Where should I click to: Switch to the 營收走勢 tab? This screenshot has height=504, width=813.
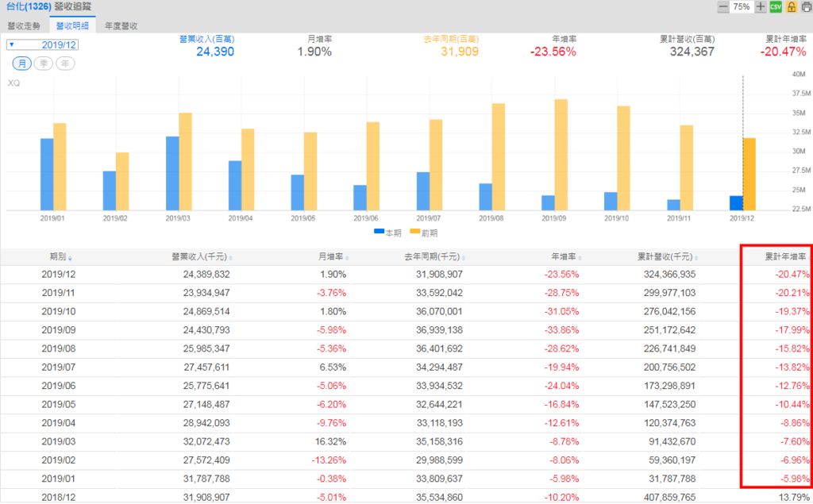24,25
